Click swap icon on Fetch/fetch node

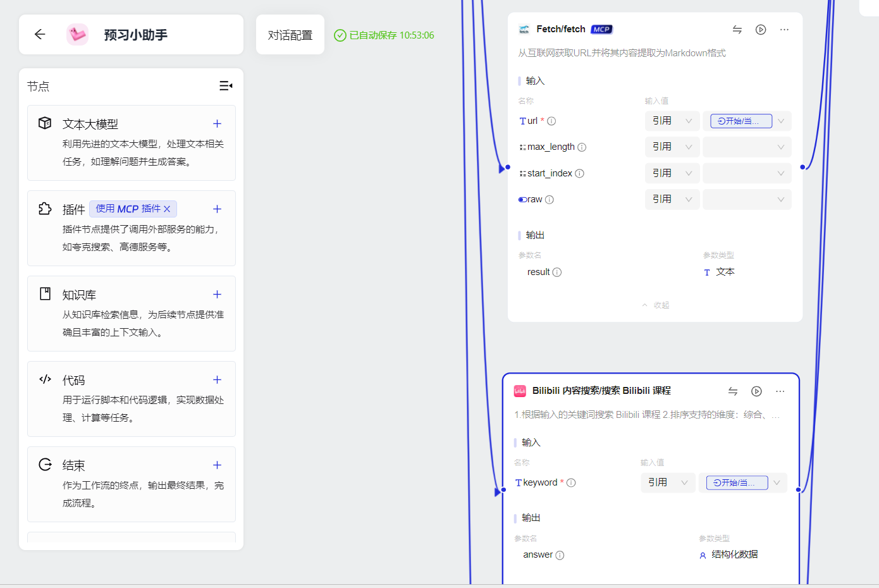[737, 30]
